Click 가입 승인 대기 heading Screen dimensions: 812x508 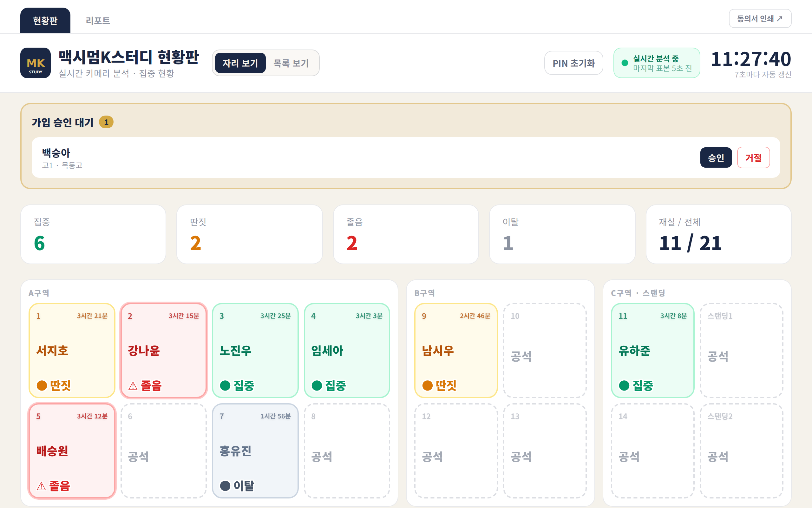(63, 122)
